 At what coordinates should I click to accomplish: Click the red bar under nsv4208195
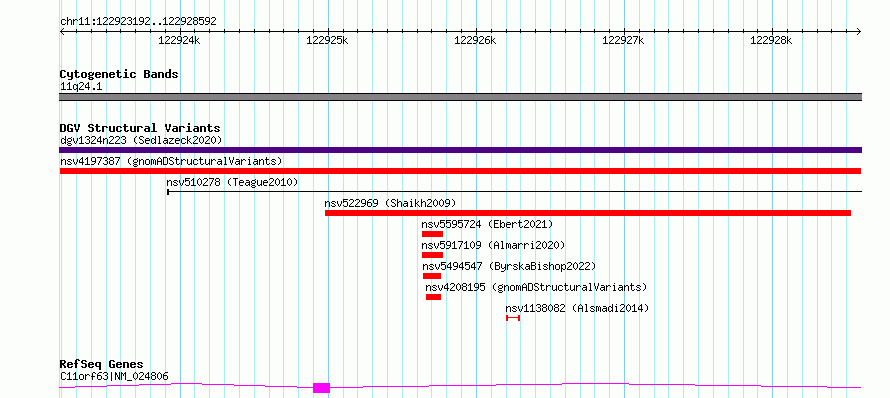pyautogui.click(x=433, y=297)
